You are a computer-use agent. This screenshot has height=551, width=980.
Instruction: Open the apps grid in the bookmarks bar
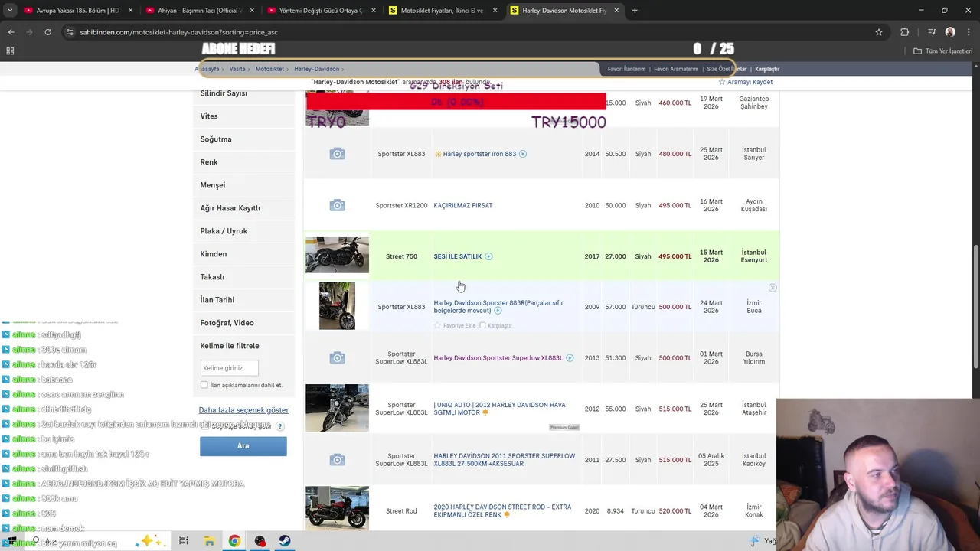coord(10,51)
